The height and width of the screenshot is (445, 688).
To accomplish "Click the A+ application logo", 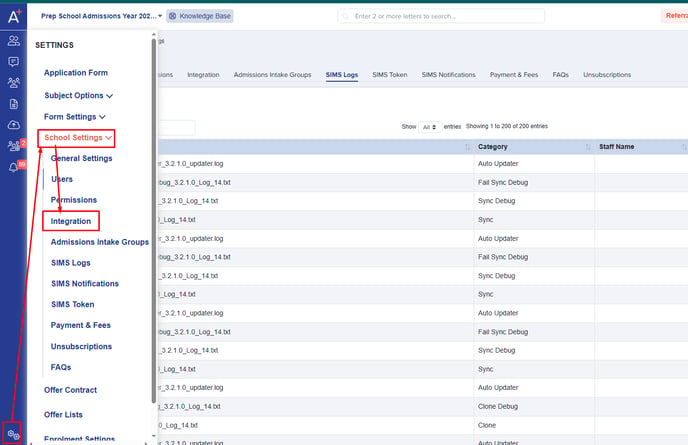I will click(14, 16).
